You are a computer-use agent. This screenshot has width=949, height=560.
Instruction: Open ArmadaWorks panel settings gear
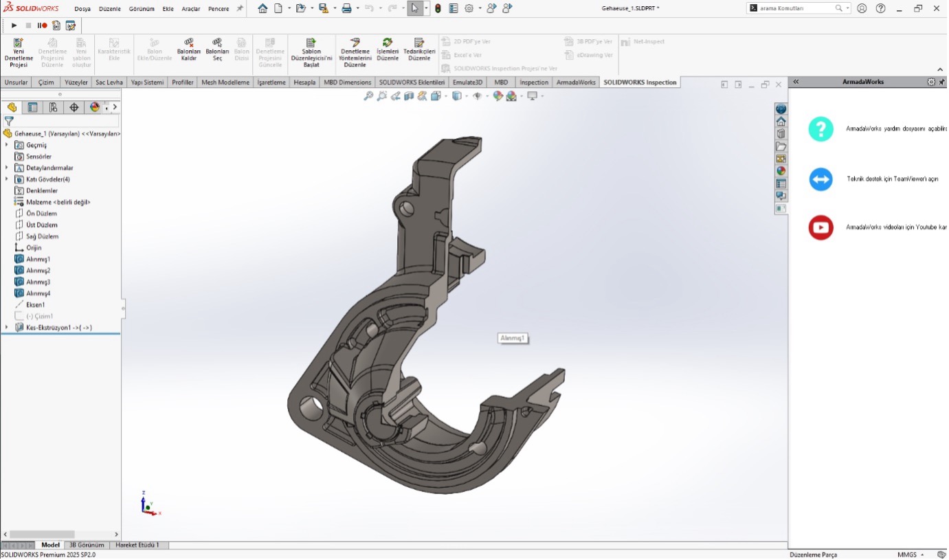(931, 82)
